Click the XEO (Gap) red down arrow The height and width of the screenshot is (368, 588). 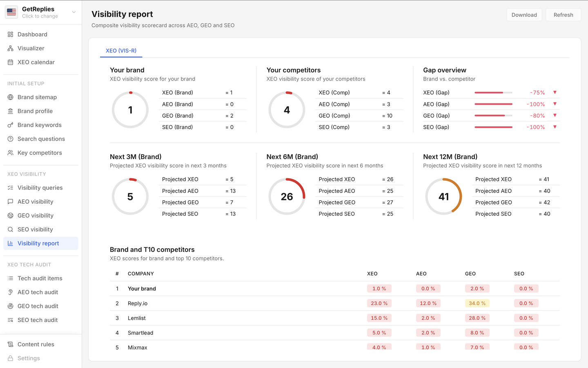pos(555,92)
